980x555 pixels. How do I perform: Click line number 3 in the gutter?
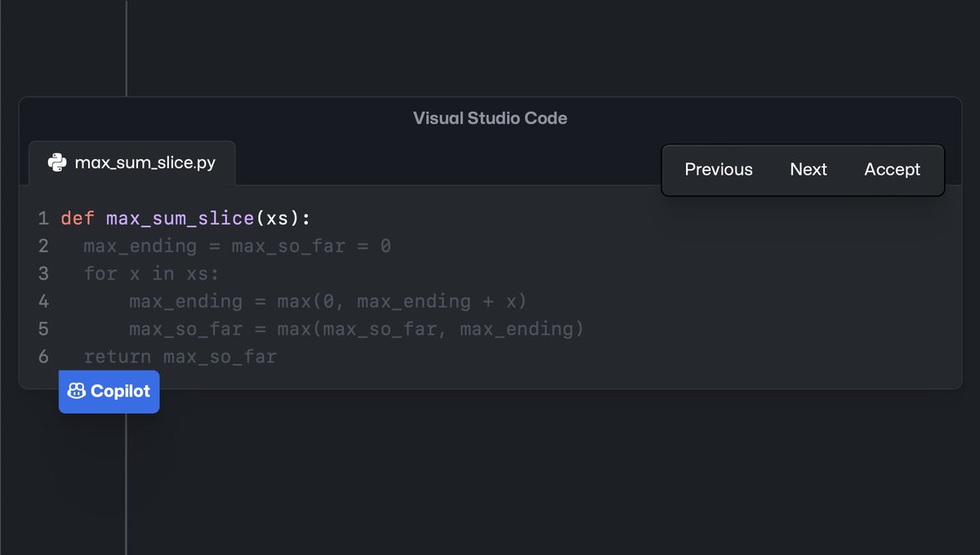pyautogui.click(x=43, y=274)
